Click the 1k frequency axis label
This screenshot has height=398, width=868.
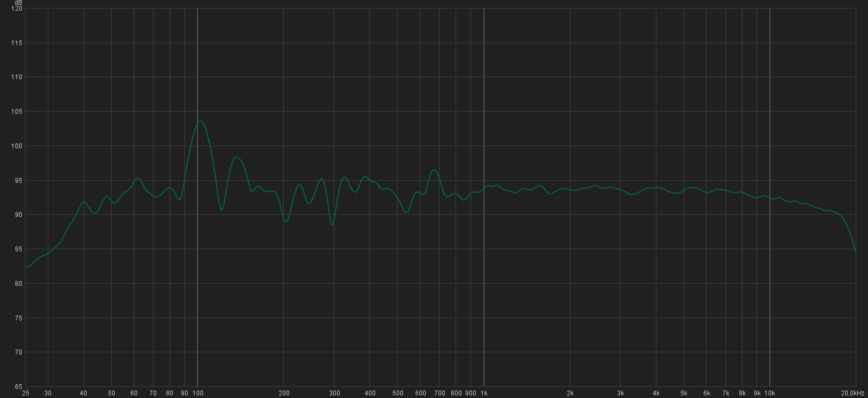[484, 393]
